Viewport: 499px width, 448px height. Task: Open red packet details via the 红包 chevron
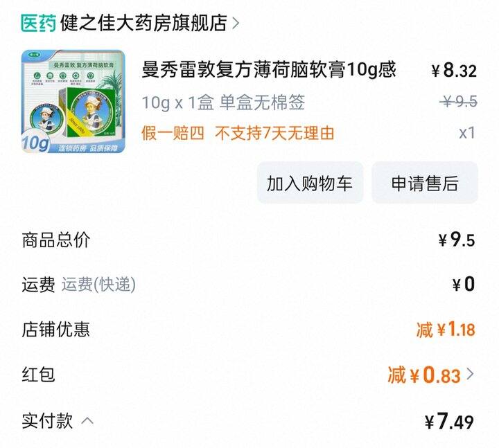470,374
